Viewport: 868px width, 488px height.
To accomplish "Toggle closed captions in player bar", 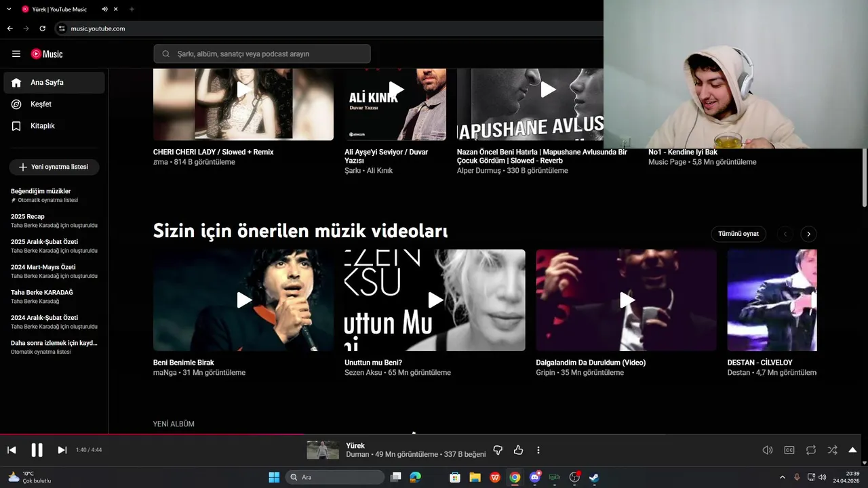I will [789, 450].
